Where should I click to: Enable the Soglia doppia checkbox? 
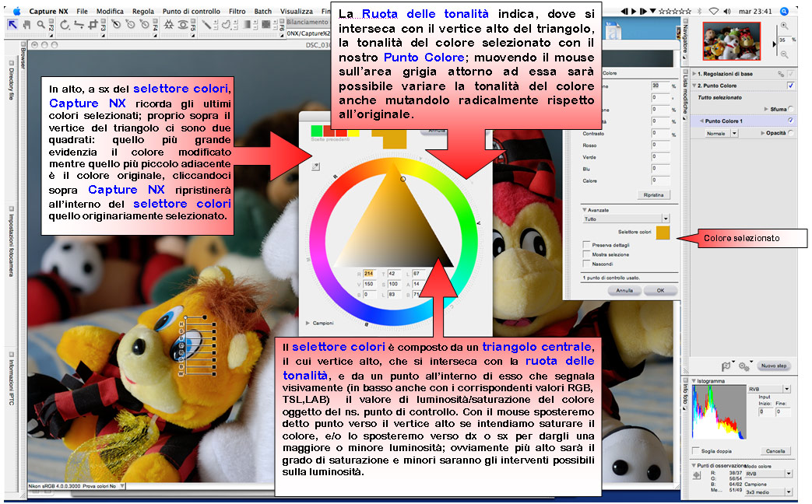[696, 450]
